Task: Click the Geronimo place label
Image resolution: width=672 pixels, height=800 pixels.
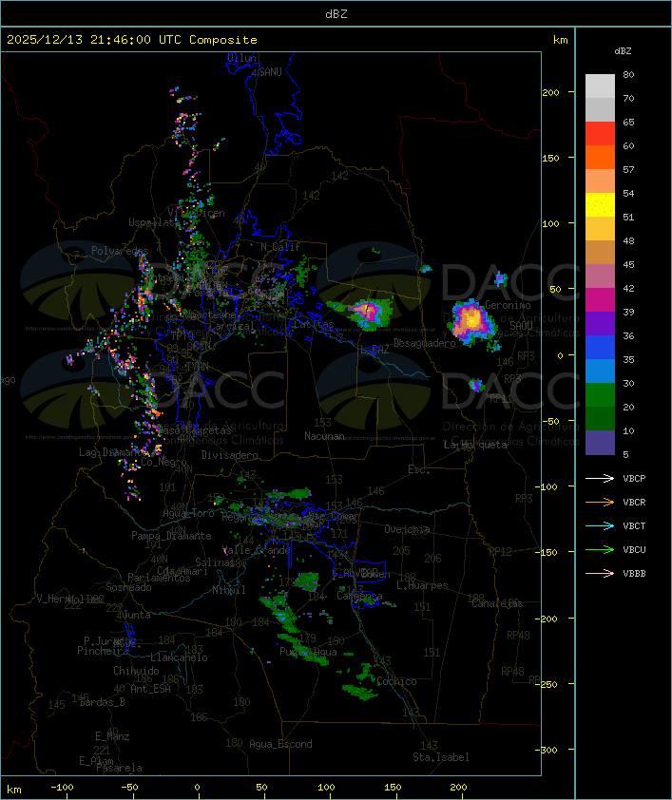Action: pyautogui.click(x=508, y=305)
